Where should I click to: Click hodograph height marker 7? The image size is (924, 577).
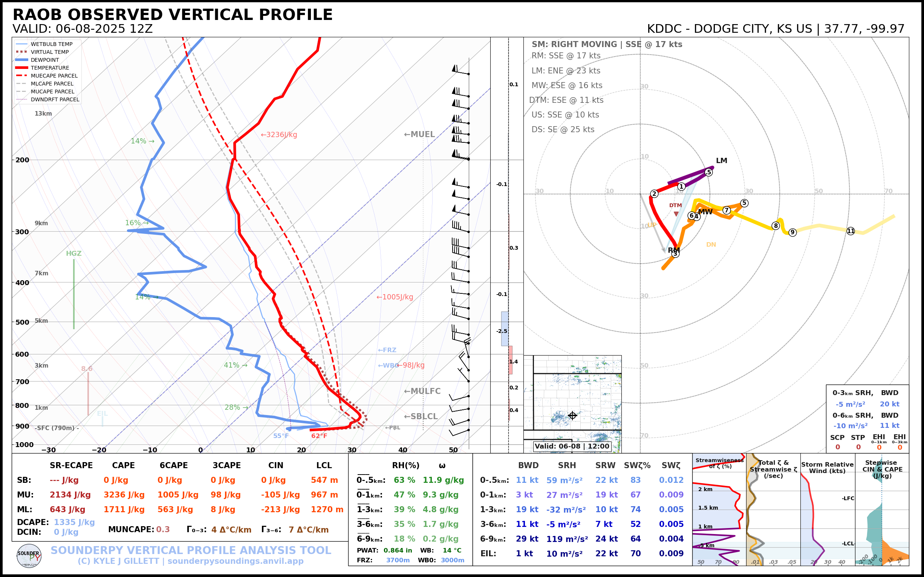pyautogui.click(x=727, y=210)
